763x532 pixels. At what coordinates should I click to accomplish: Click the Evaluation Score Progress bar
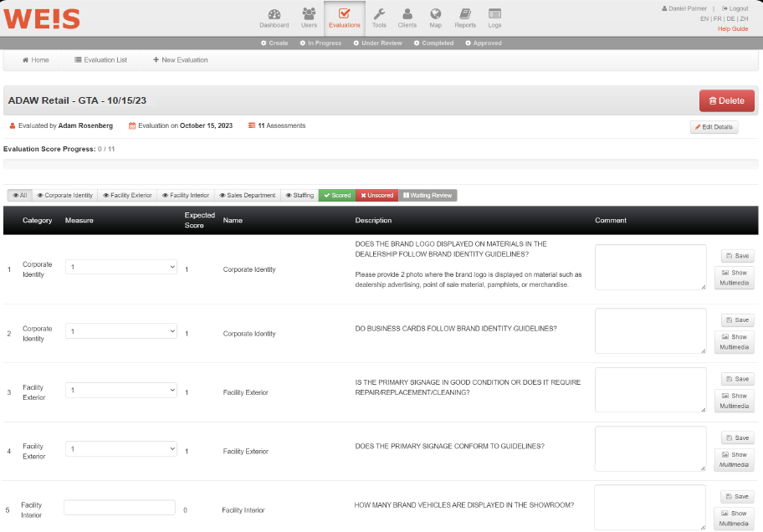(x=381, y=165)
